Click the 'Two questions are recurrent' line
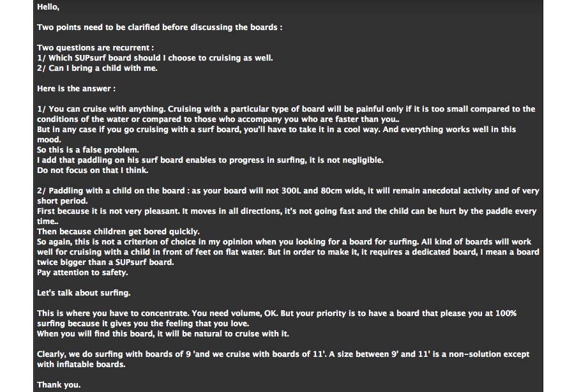 pyautogui.click(x=95, y=48)
